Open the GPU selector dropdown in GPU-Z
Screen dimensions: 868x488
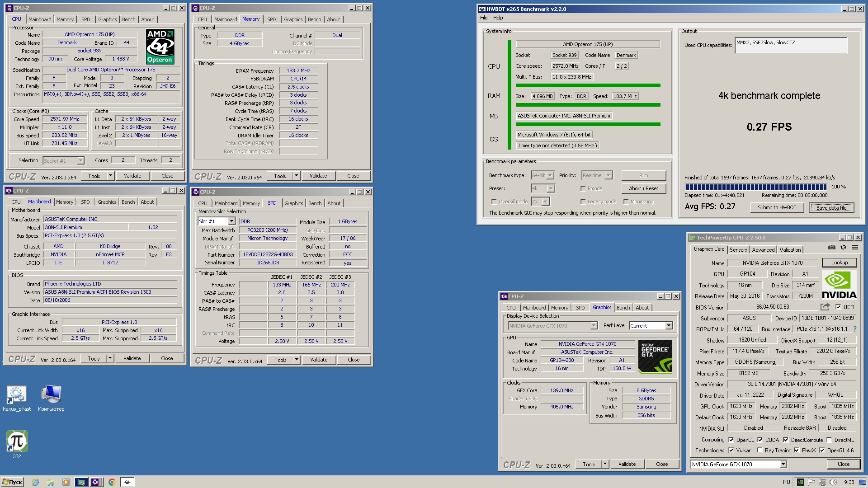(783, 465)
